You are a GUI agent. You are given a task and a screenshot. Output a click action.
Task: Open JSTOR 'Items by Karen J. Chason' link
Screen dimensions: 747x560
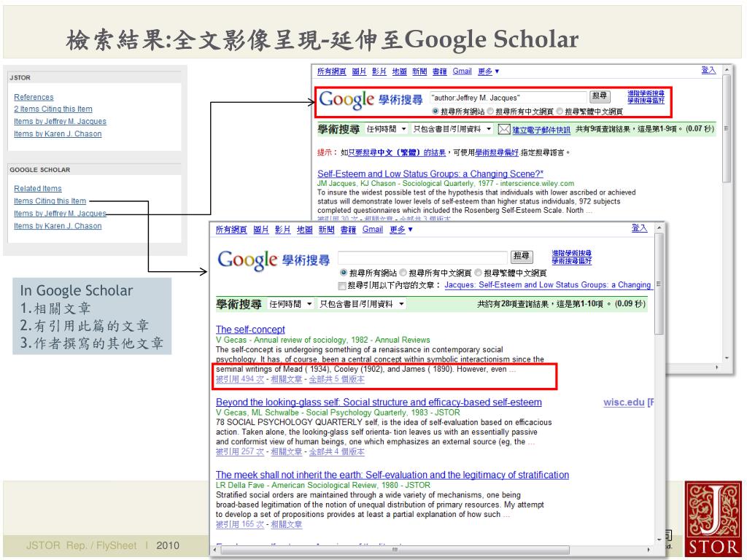point(58,134)
